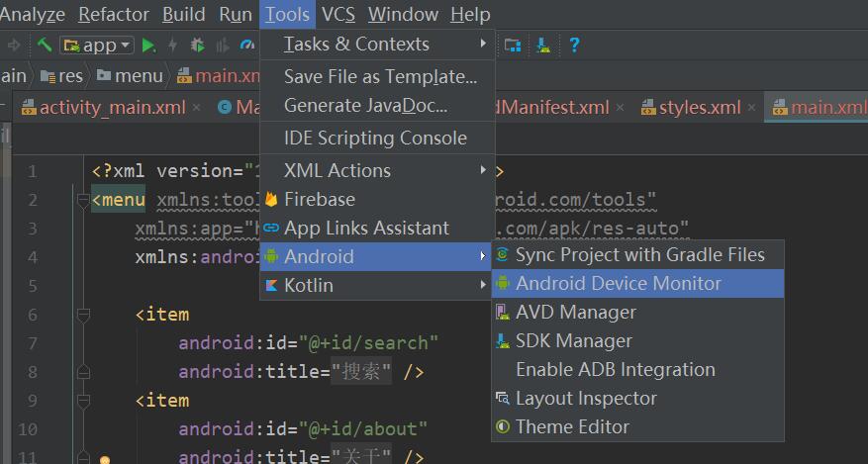Toggle Enable ADB Integration
Image resolution: width=868 pixels, height=464 pixels.
637,369
